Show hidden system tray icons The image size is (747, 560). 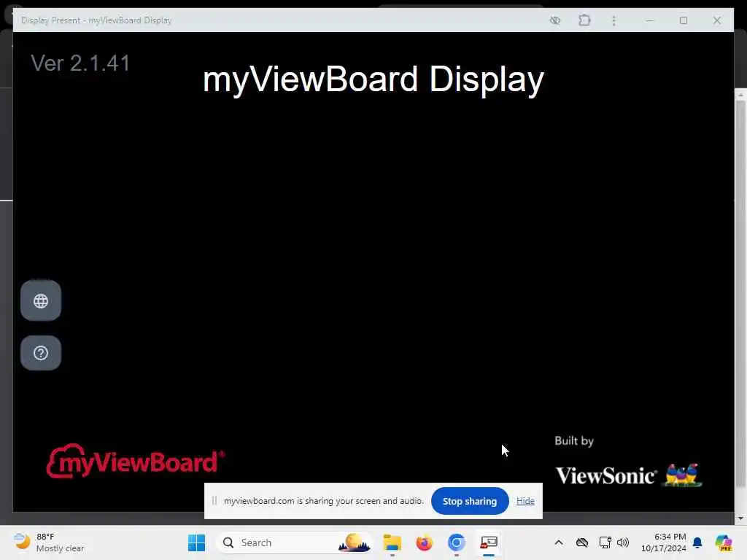pyautogui.click(x=559, y=542)
